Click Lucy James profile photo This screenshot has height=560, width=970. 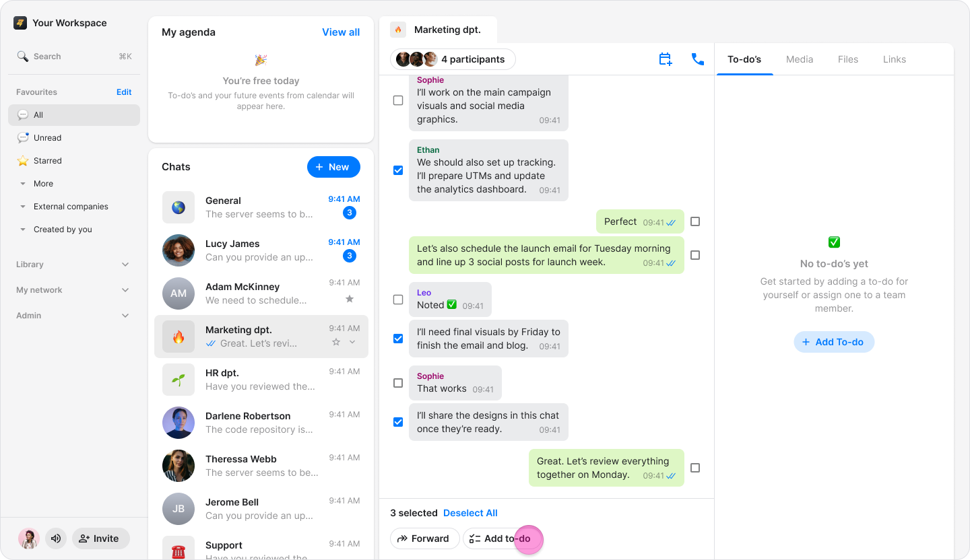click(x=179, y=250)
